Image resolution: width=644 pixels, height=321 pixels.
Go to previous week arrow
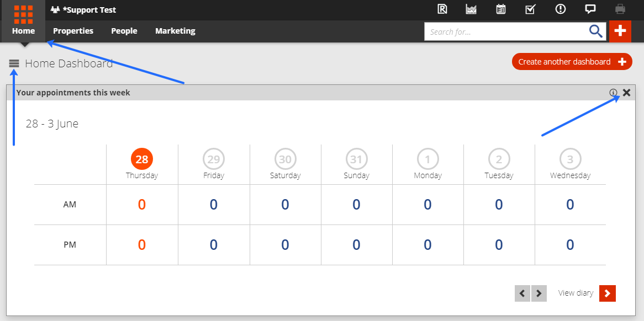522,293
